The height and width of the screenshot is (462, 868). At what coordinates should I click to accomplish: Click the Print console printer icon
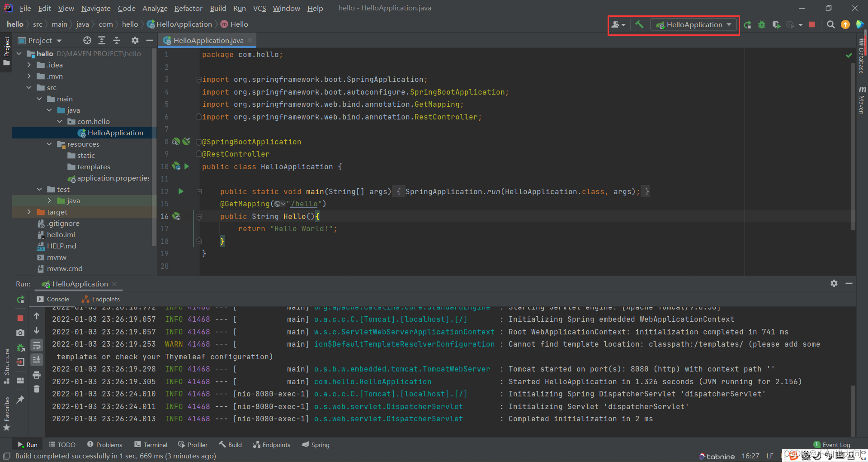tap(37, 375)
